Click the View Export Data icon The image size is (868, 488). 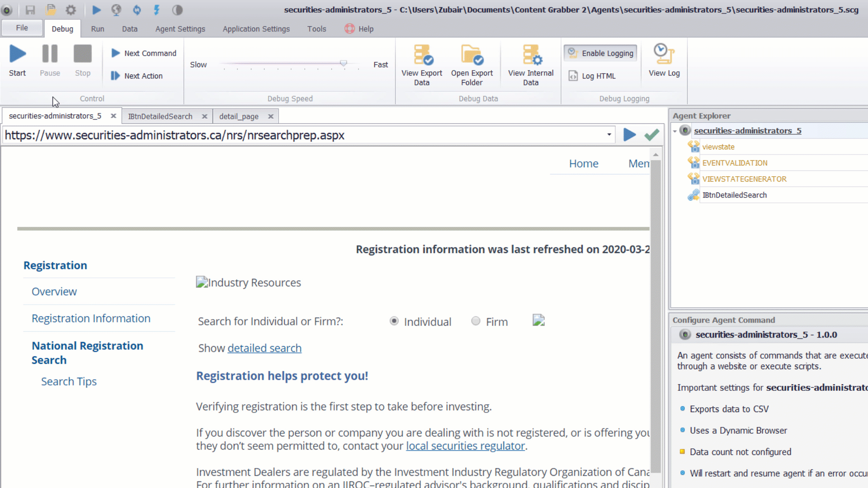423,55
